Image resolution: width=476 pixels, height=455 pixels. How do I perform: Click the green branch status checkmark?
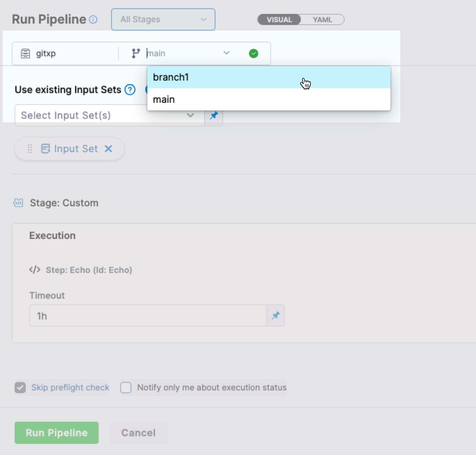[x=254, y=53]
